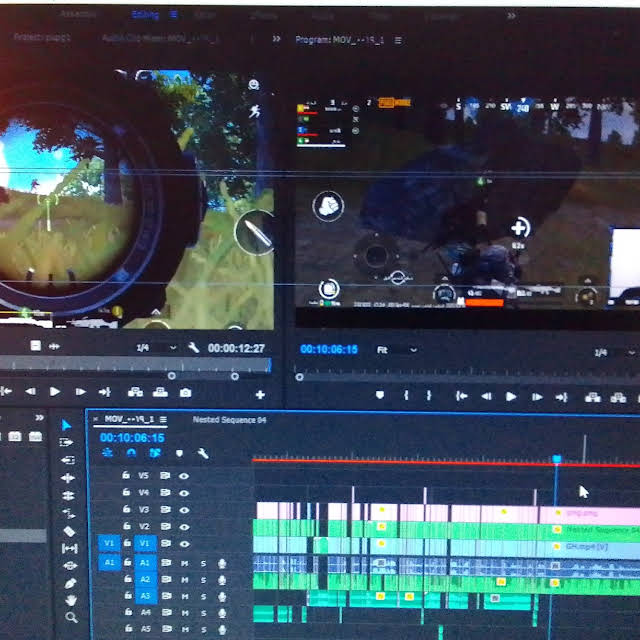Image resolution: width=640 pixels, height=640 pixels.
Task: Go to Out point in Source monitor
Action: pyautogui.click(x=105, y=392)
